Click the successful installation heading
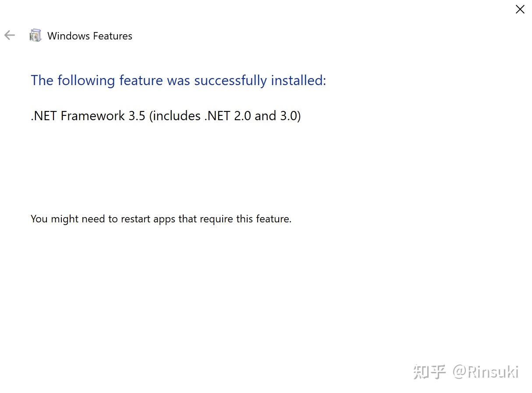Viewport: 532px width, 393px height. tap(178, 80)
